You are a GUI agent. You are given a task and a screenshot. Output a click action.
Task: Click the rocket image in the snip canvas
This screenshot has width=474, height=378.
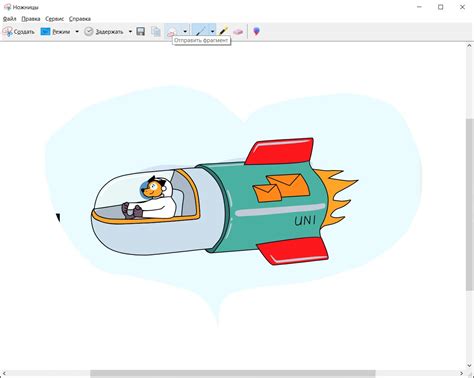pyautogui.click(x=225, y=202)
